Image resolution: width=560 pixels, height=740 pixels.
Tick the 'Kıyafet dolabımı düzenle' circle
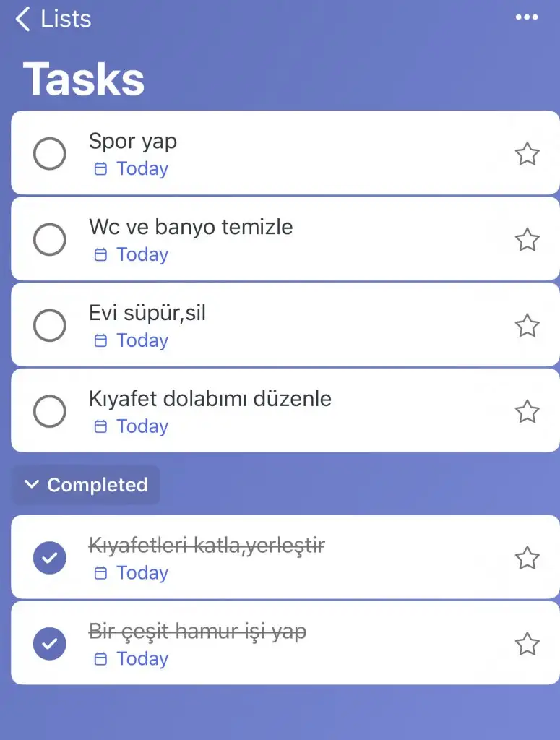tap(50, 412)
